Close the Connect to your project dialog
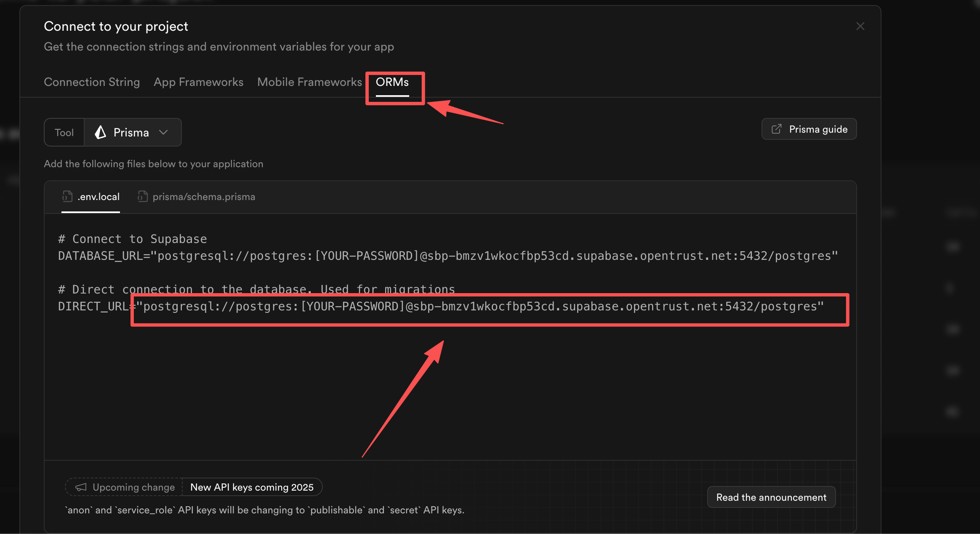The image size is (980, 534). click(x=860, y=26)
